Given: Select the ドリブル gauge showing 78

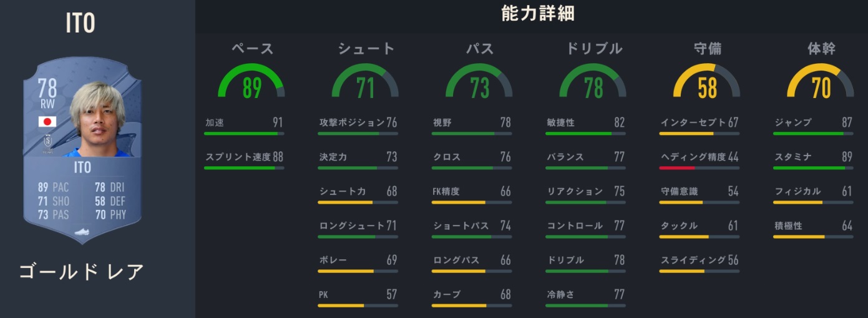Looking at the screenshot, I should (x=593, y=82).
